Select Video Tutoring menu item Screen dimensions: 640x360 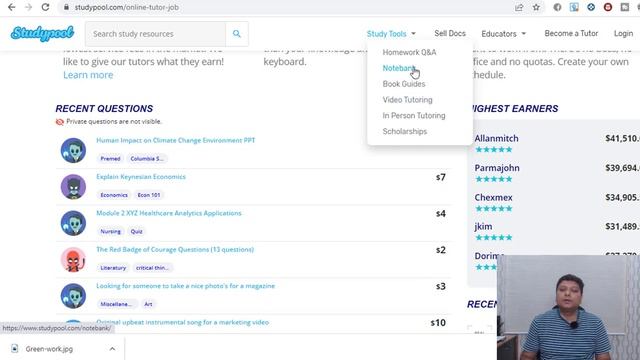coord(407,100)
